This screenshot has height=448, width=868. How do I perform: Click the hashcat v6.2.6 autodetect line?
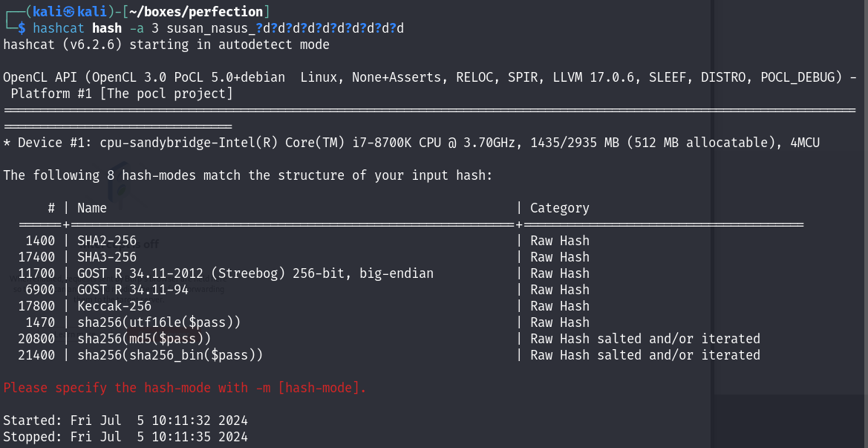(x=166, y=45)
